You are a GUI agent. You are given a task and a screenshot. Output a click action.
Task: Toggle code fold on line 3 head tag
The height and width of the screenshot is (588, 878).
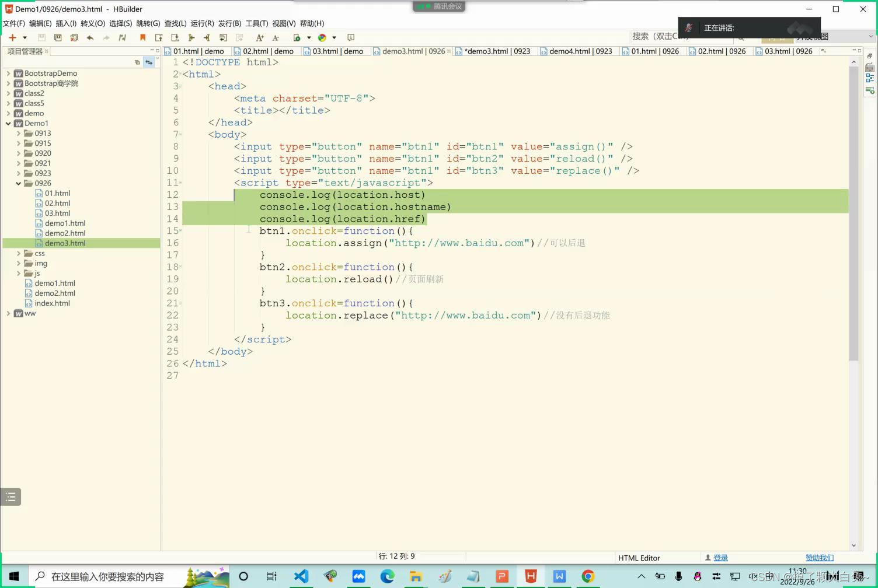[180, 86]
